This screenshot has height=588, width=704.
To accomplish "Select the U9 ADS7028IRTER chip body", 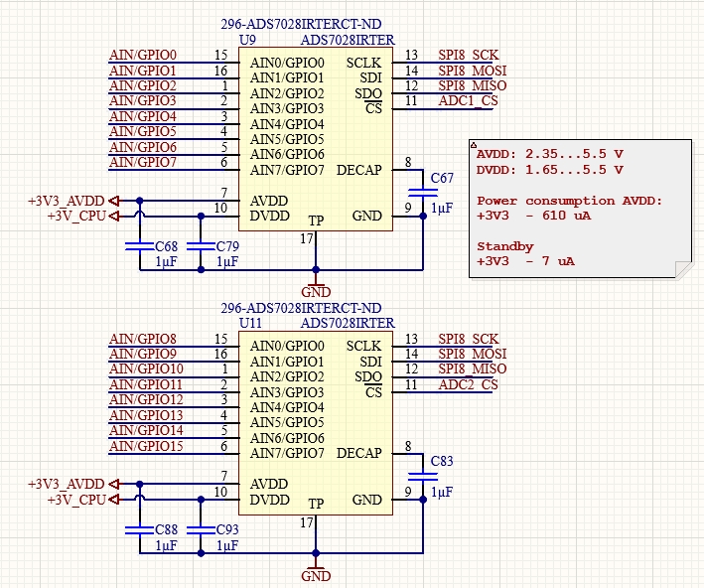I will 316,139.
